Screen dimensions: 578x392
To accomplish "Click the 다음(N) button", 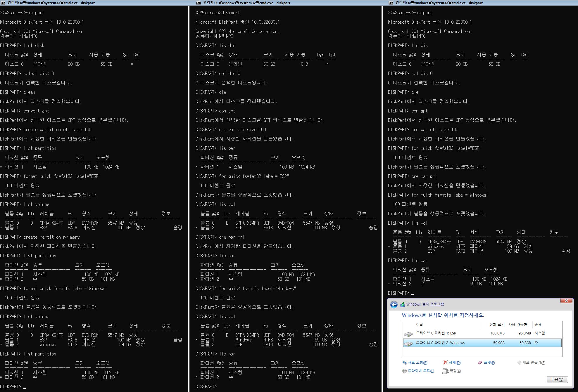I will (557, 379).
